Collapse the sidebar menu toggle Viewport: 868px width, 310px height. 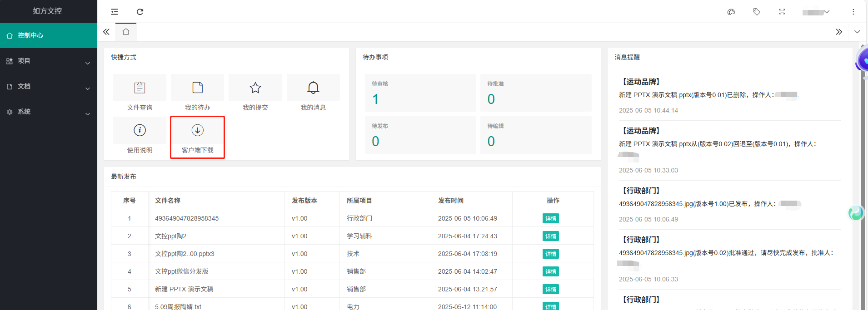coord(115,12)
